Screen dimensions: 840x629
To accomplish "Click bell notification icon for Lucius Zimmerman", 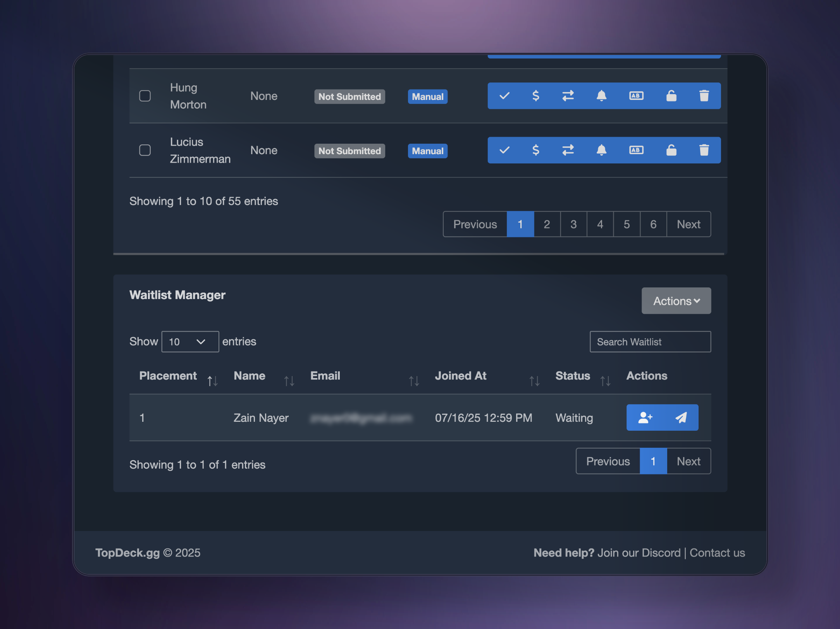I will [x=601, y=150].
